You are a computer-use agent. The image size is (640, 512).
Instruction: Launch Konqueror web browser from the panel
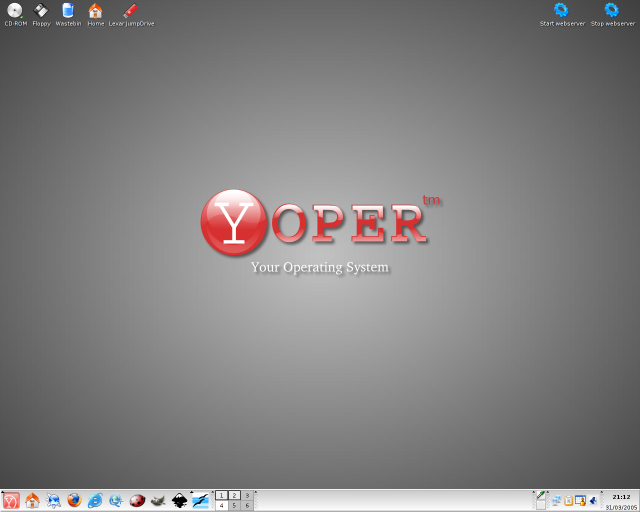click(53, 501)
